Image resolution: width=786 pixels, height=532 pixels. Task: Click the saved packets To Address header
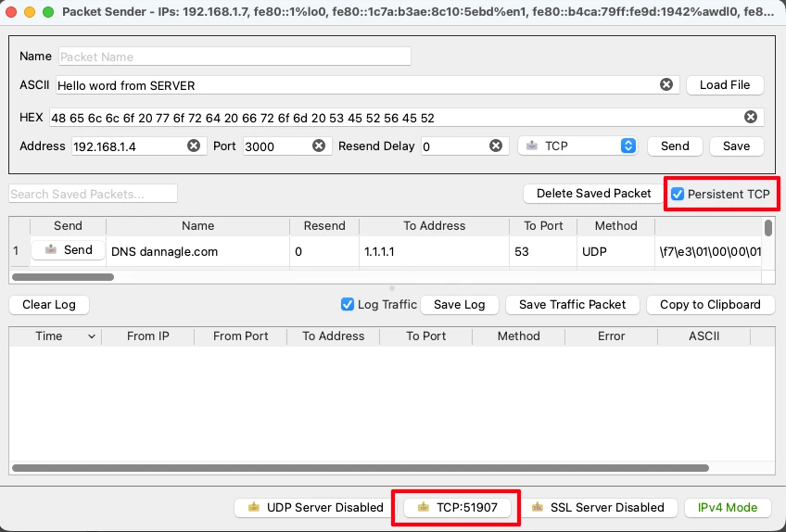click(x=434, y=225)
